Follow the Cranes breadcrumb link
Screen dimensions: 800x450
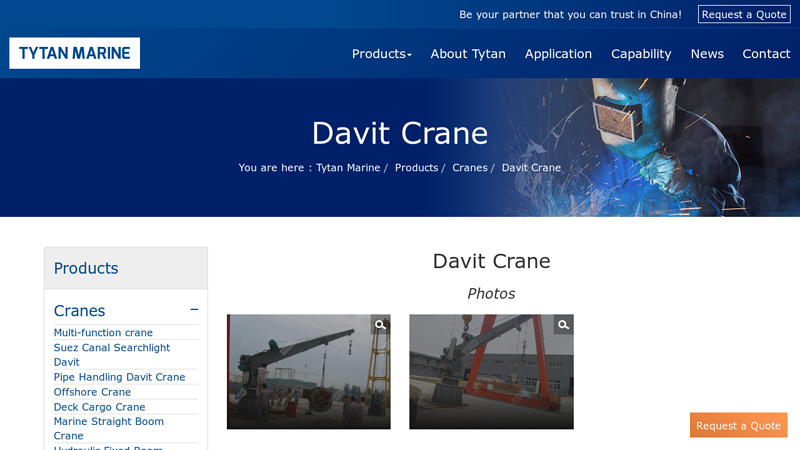tap(469, 167)
